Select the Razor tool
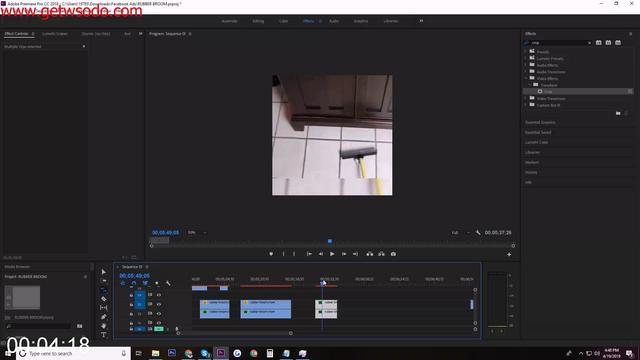640x360 pixels. point(104,299)
